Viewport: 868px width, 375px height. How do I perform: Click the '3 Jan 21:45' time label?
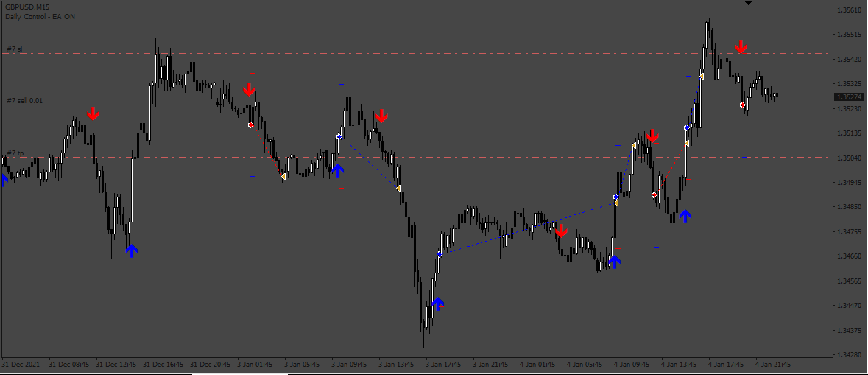[490, 365]
